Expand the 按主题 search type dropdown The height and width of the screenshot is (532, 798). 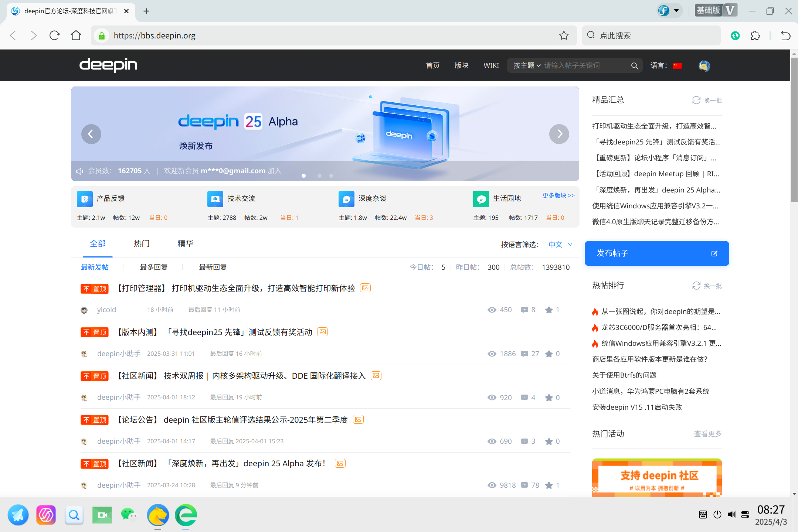[x=527, y=66]
